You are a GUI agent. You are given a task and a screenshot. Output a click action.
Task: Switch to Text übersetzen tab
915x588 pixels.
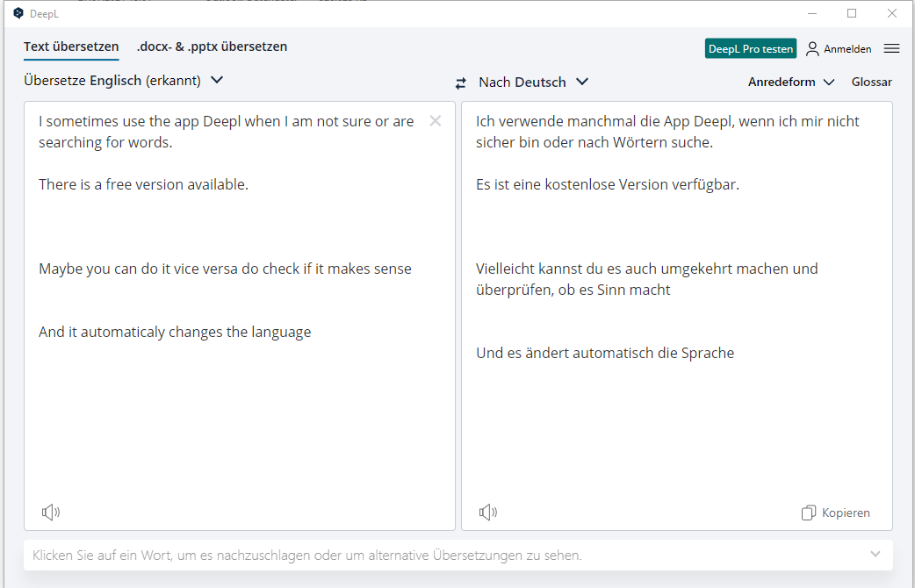(x=71, y=47)
